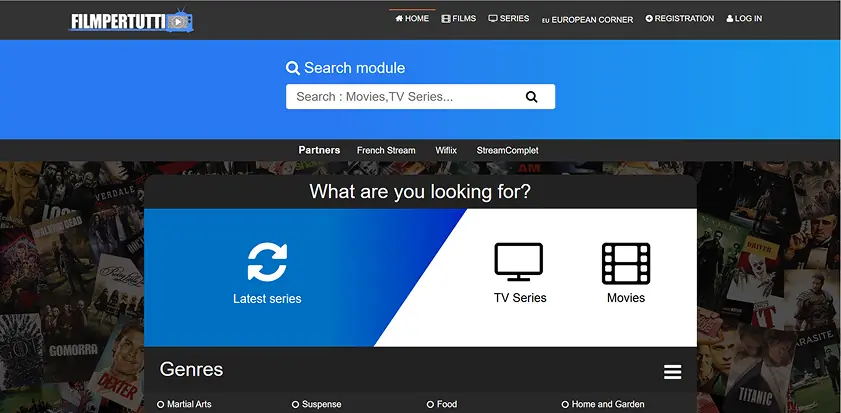
Task: Open the Registration page
Action: point(680,18)
